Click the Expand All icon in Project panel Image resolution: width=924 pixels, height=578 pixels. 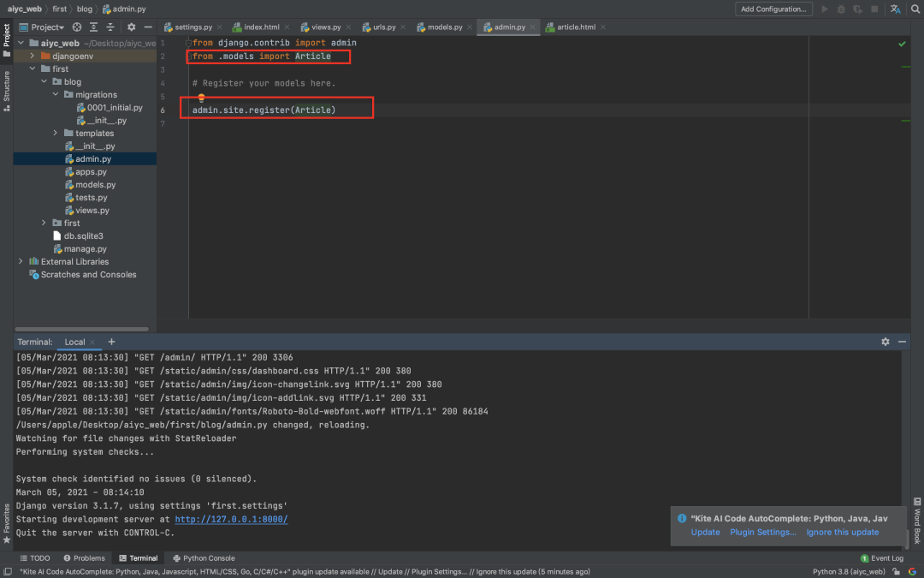92,27
